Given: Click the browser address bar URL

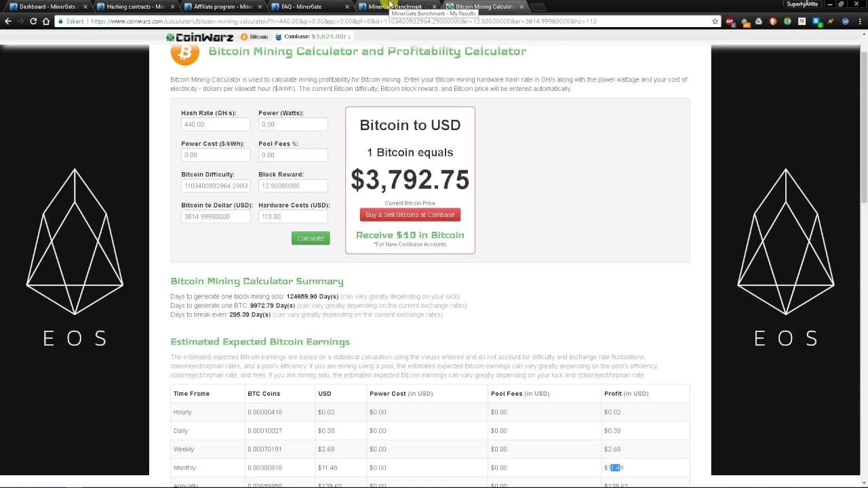Looking at the screenshot, I should 343,21.
